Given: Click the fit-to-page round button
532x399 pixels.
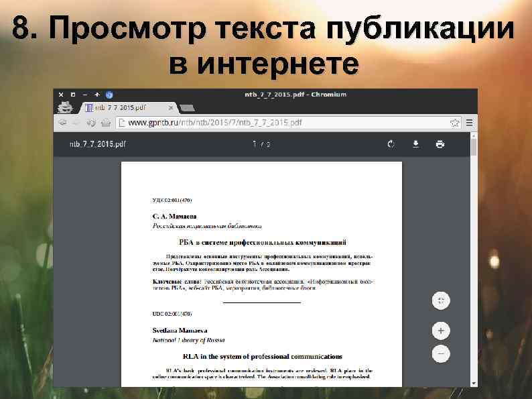Looking at the screenshot, I should click(x=441, y=300).
